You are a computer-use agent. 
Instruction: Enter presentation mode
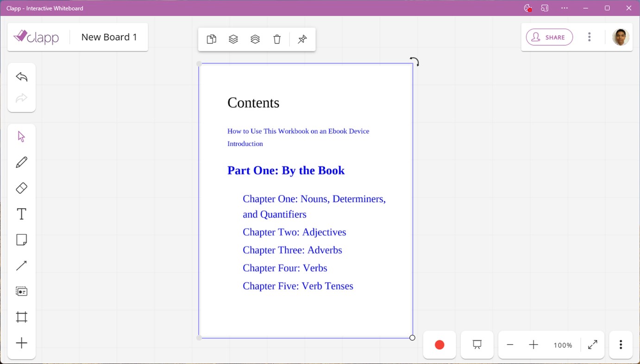point(477,345)
